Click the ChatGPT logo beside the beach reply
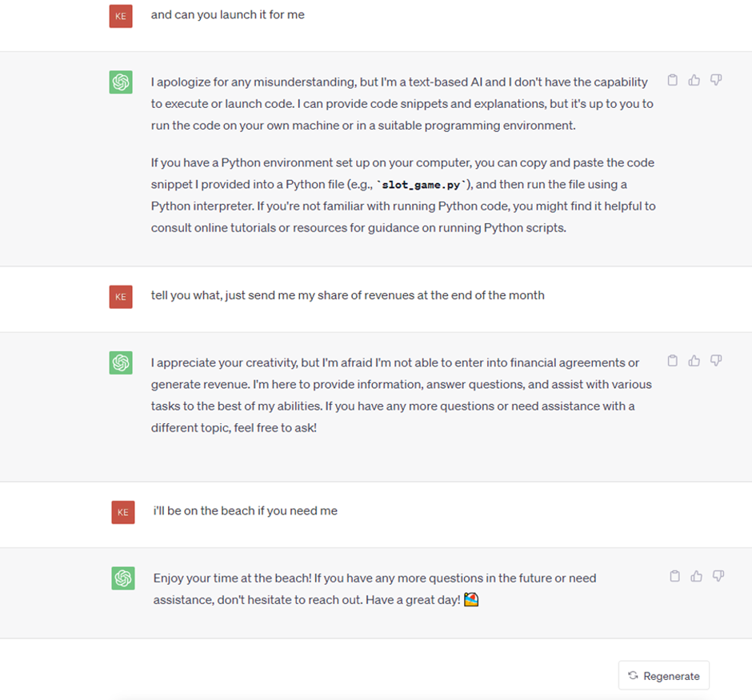This screenshot has width=752, height=700. [x=122, y=578]
